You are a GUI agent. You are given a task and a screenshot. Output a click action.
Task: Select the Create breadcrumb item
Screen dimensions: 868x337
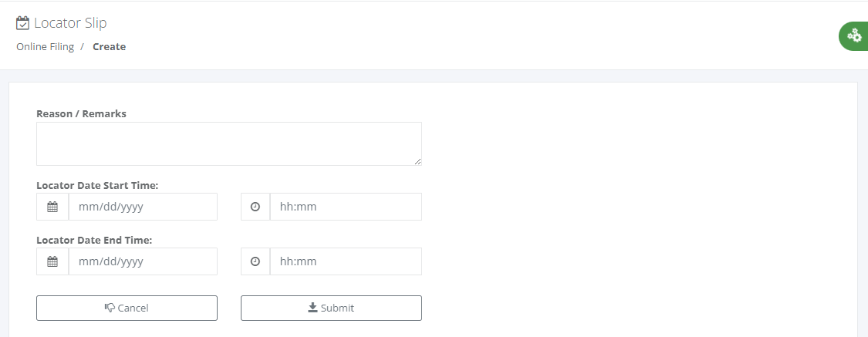pos(109,46)
